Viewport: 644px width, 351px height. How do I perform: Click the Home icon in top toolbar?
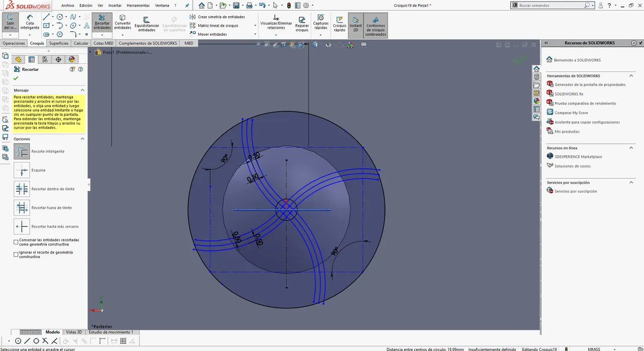tap(202, 6)
